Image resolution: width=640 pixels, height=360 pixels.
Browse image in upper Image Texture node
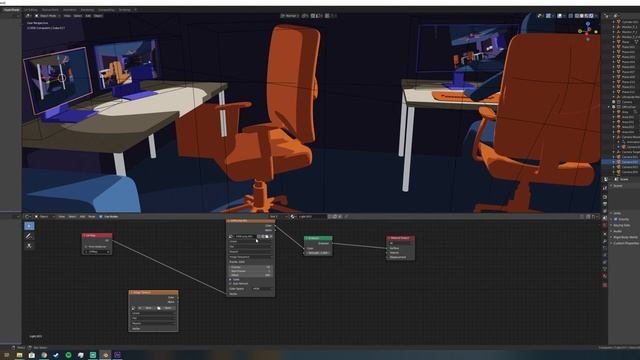[x=231, y=236]
